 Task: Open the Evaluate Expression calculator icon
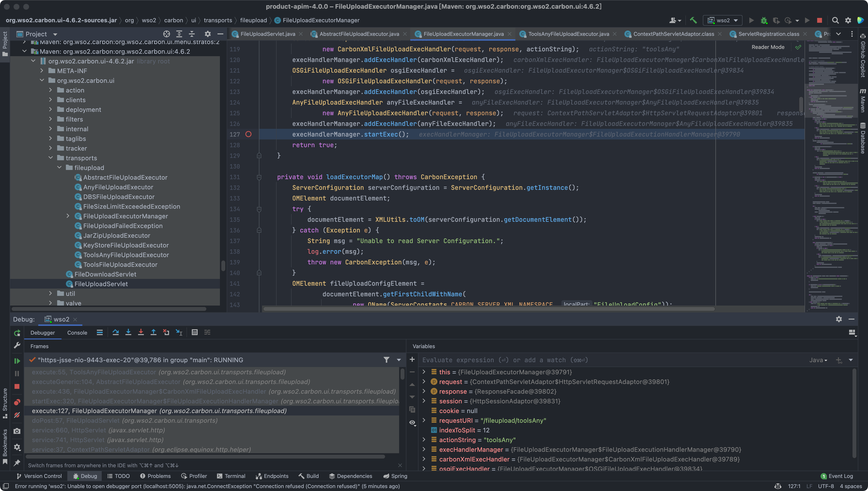pyautogui.click(x=194, y=332)
